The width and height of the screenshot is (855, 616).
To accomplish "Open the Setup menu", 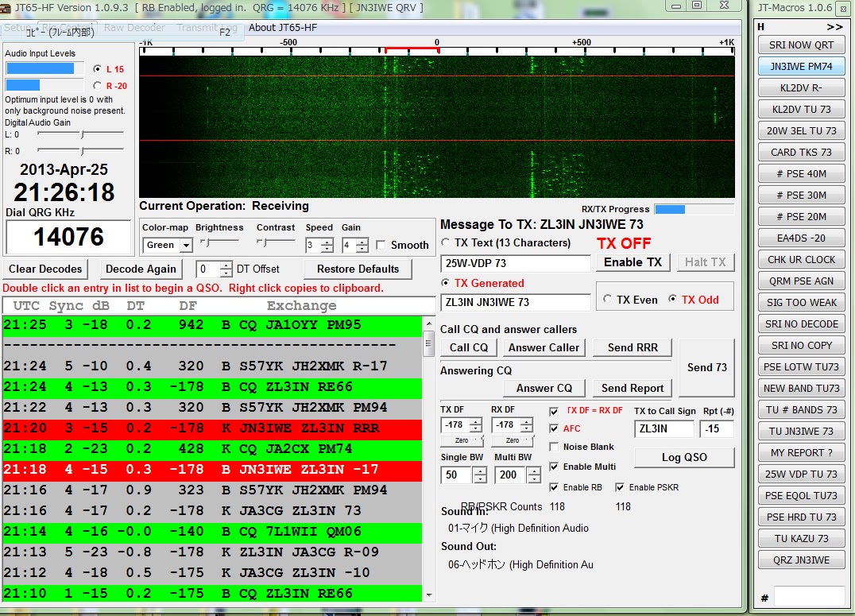I will 18,27.
